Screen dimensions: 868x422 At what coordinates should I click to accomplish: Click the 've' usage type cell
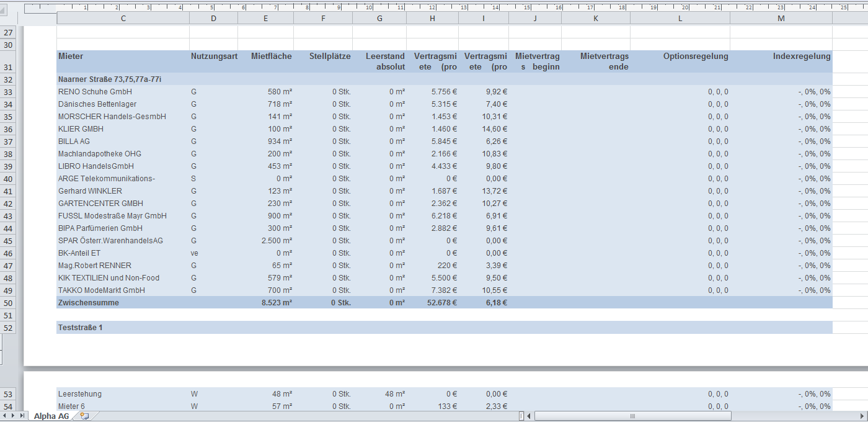click(213, 253)
